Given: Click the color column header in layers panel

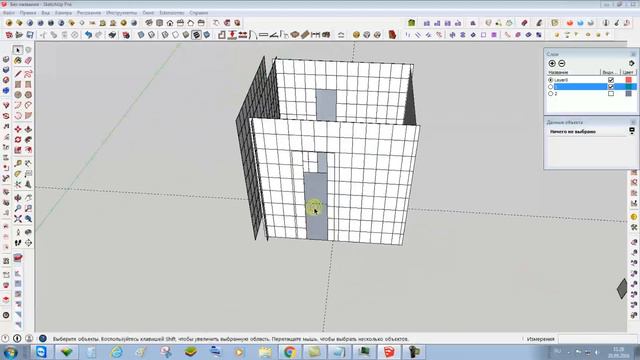Looking at the screenshot, I should 629,72.
